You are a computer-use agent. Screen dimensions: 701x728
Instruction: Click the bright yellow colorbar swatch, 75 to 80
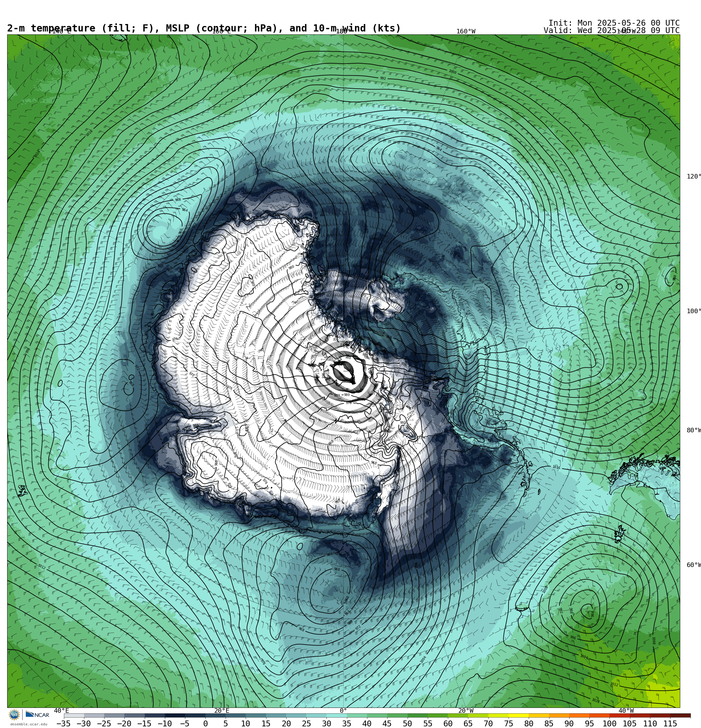point(519,716)
